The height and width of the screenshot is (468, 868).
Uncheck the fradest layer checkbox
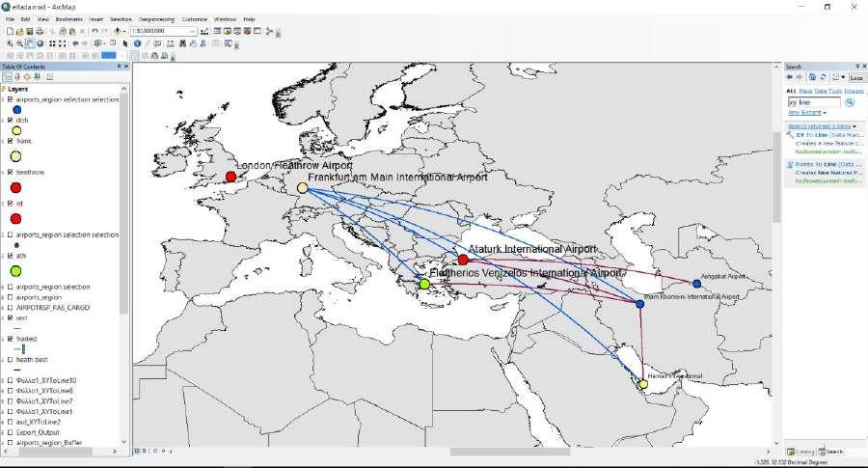10,339
